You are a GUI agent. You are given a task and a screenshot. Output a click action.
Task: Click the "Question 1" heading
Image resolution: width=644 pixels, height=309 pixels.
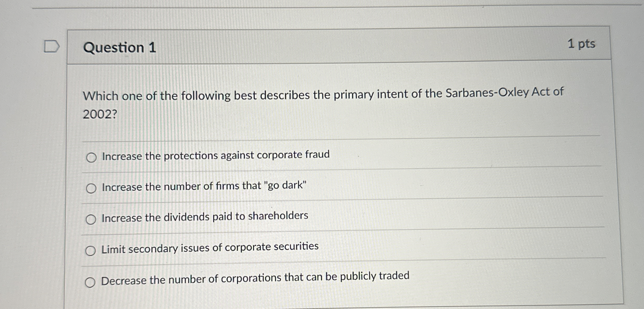point(120,48)
